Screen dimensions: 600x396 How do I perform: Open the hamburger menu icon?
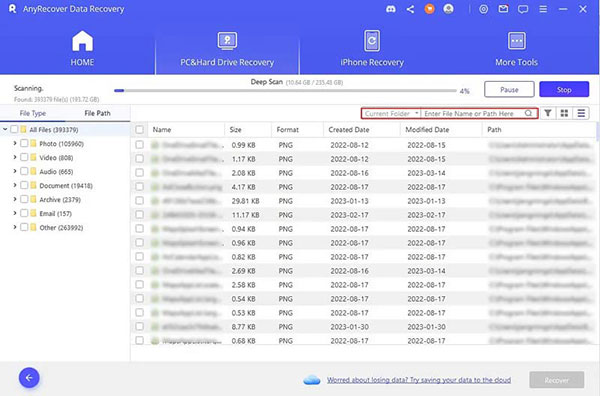tap(543, 9)
